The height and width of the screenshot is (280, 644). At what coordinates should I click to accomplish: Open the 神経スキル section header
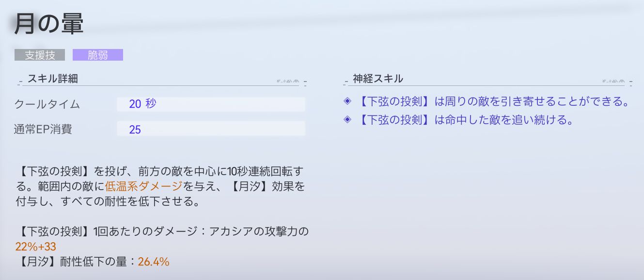tap(378, 79)
